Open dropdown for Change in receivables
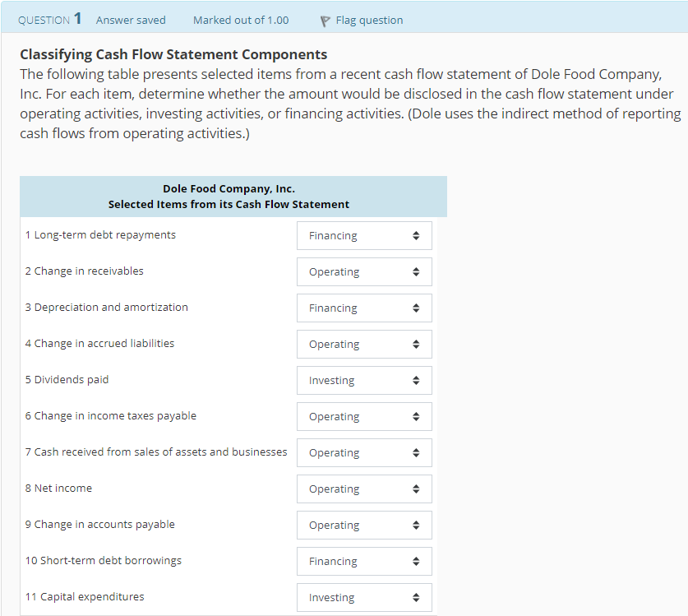 [x=364, y=271]
